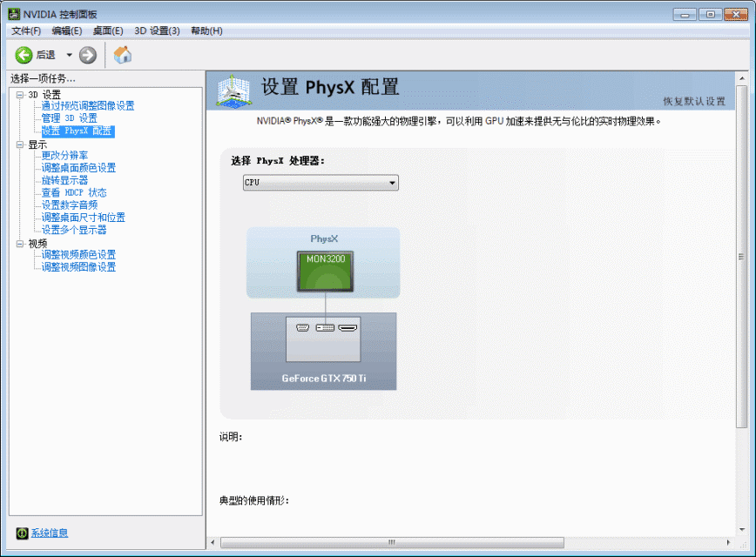The width and height of the screenshot is (756, 557).
Task: Select 管理 3D 设置 tree item
Action: pos(69,118)
